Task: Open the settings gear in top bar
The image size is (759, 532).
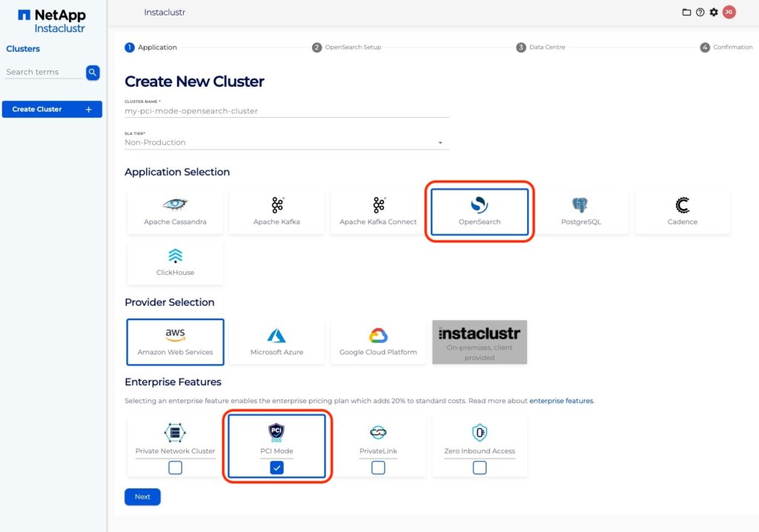Action: 714,12
